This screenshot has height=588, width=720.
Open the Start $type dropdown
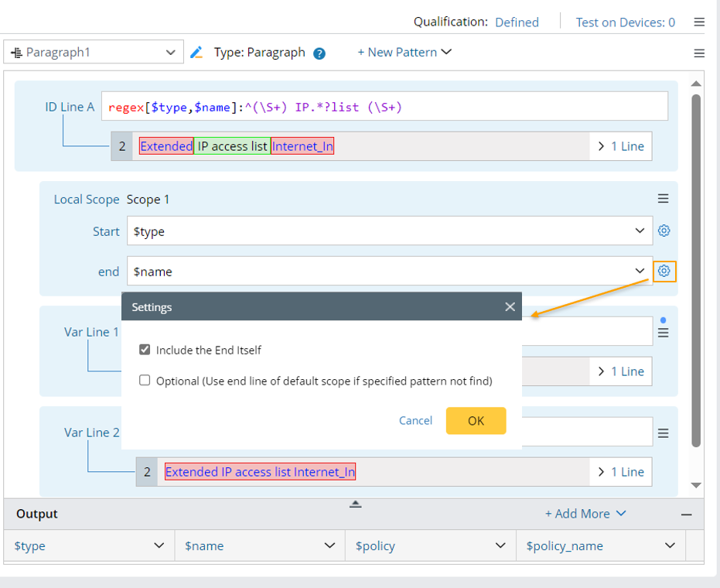[x=390, y=231]
